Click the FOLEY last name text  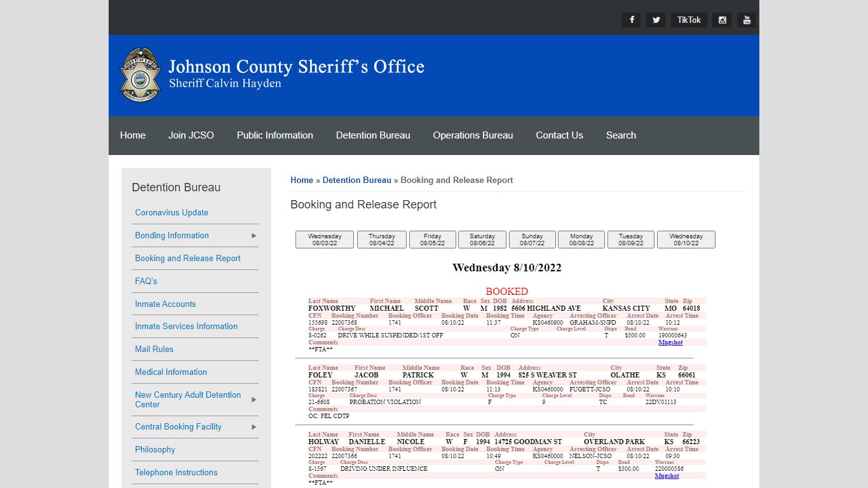320,375
